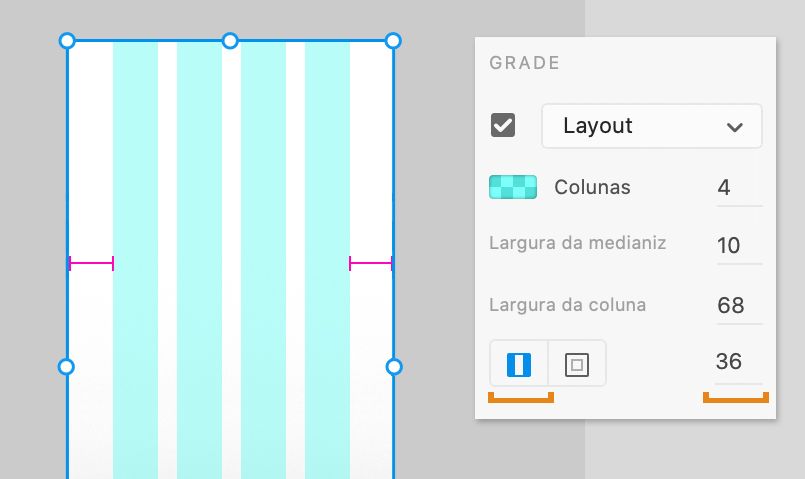The image size is (805, 479).
Task: Click the middle-left artboard resize handle
Action: pyautogui.click(x=67, y=367)
